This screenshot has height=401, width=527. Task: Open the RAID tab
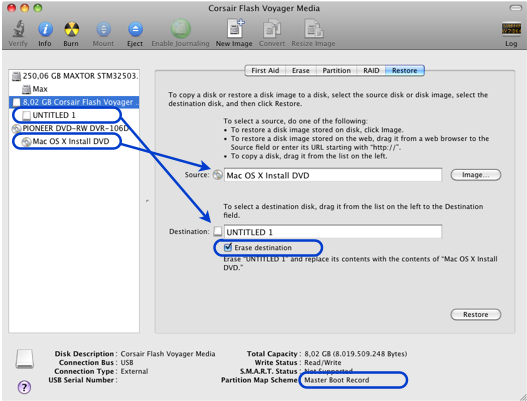pos(371,71)
